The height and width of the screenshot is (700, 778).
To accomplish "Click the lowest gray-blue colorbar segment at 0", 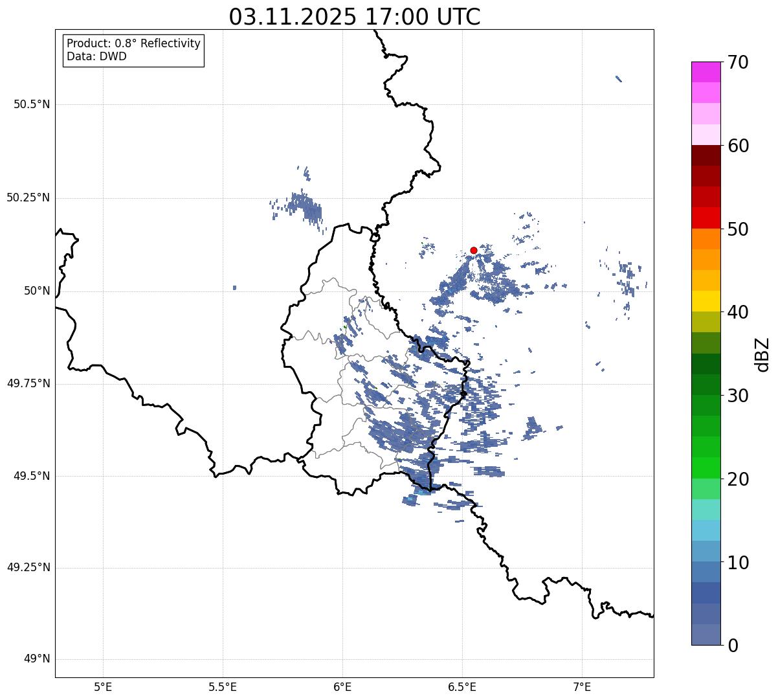I will click(706, 635).
